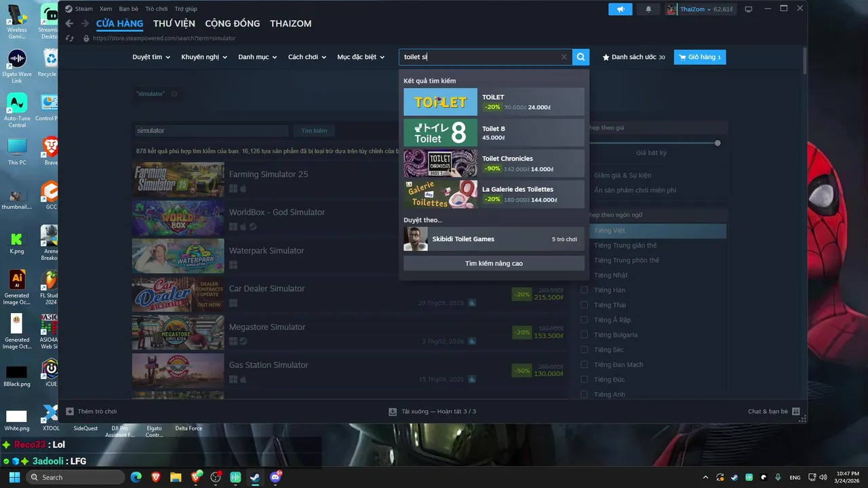Expand the Mục đặc biệt menu
Viewport: 868px width, 488px height.
point(361,57)
